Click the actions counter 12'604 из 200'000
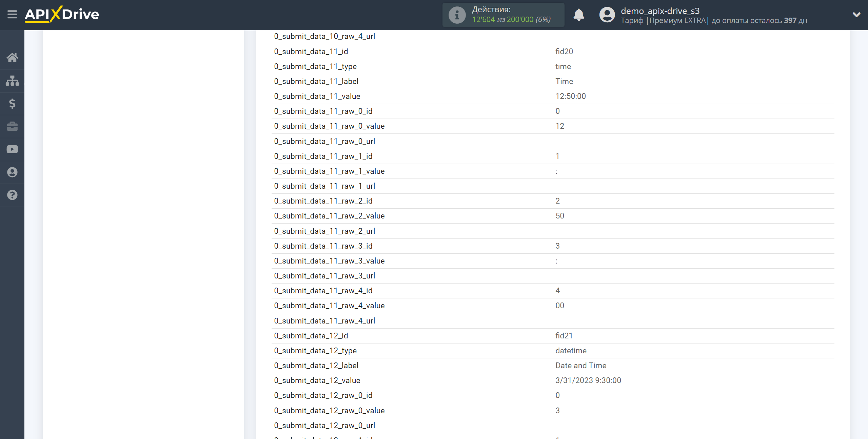This screenshot has width=868, height=439. 511,20
